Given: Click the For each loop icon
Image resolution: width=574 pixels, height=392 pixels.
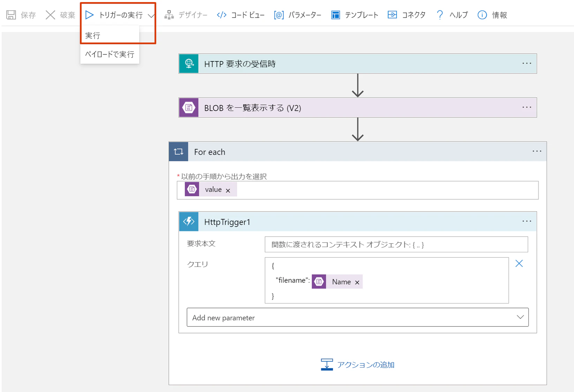Looking at the screenshot, I should pos(179,152).
